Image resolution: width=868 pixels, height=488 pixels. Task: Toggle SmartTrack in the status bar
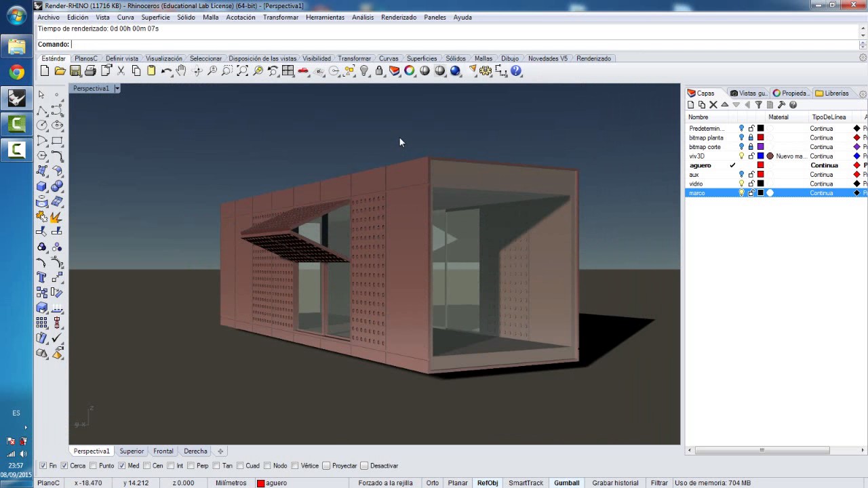(x=526, y=483)
